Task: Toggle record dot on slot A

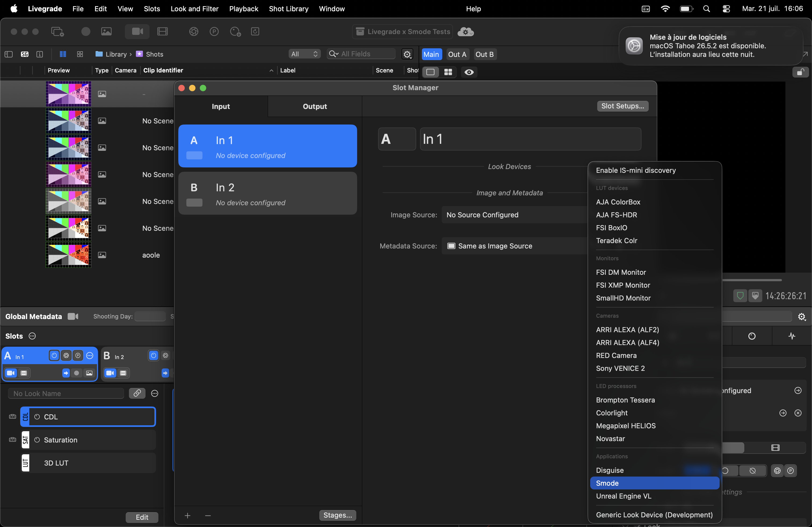Action: coord(77,373)
